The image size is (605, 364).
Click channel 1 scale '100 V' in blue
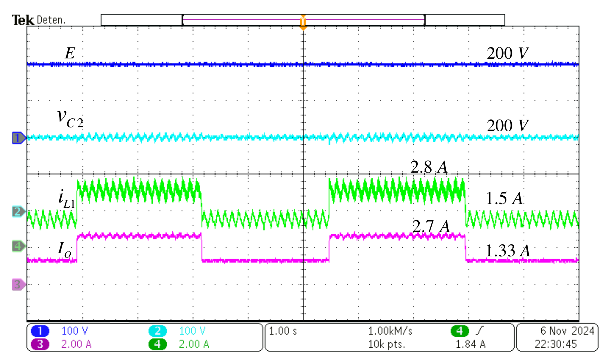tap(74, 331)
